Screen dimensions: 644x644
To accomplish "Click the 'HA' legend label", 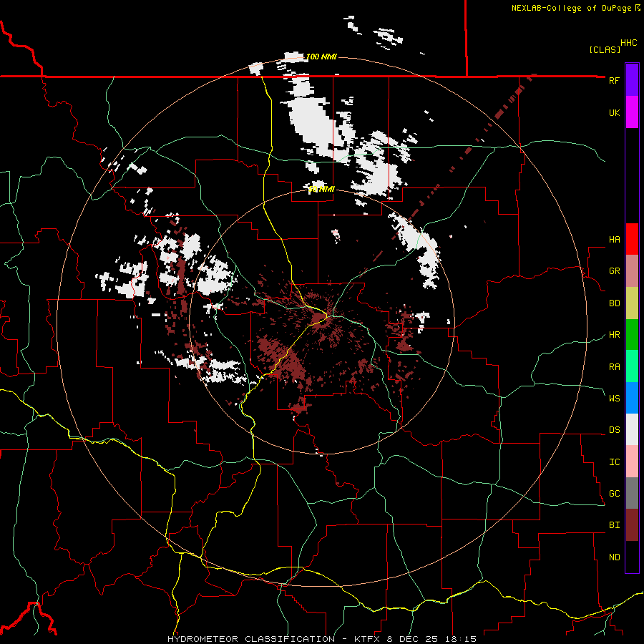I will coord(614,240).
